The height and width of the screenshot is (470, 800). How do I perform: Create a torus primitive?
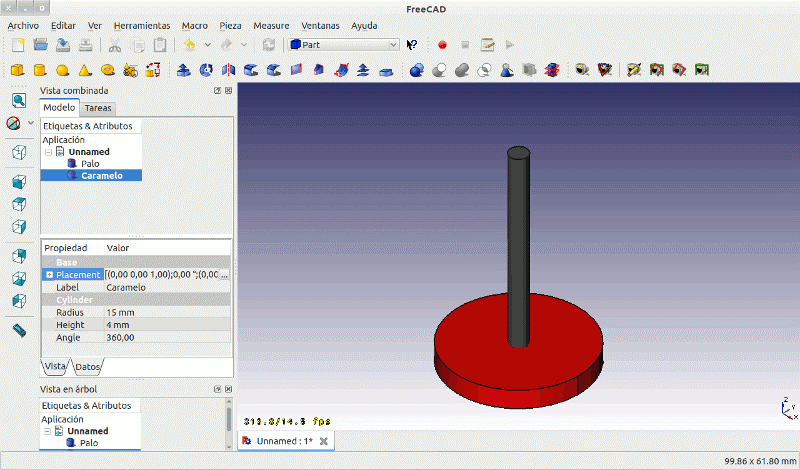click(107, 70)
